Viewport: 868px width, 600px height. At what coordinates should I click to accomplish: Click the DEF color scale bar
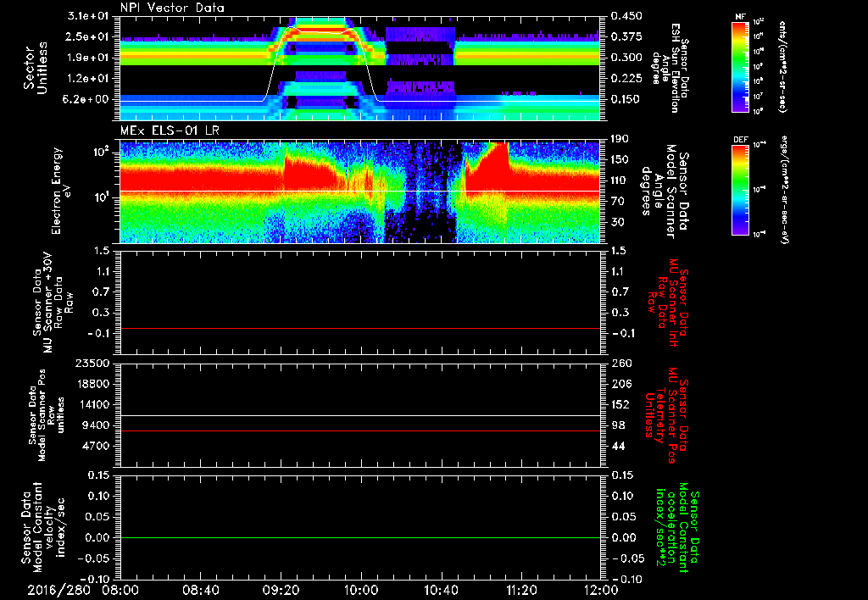740,190
